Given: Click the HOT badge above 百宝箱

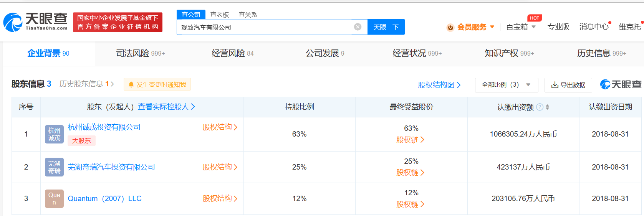Looking at the screenshot, I should tap(534, 18).
